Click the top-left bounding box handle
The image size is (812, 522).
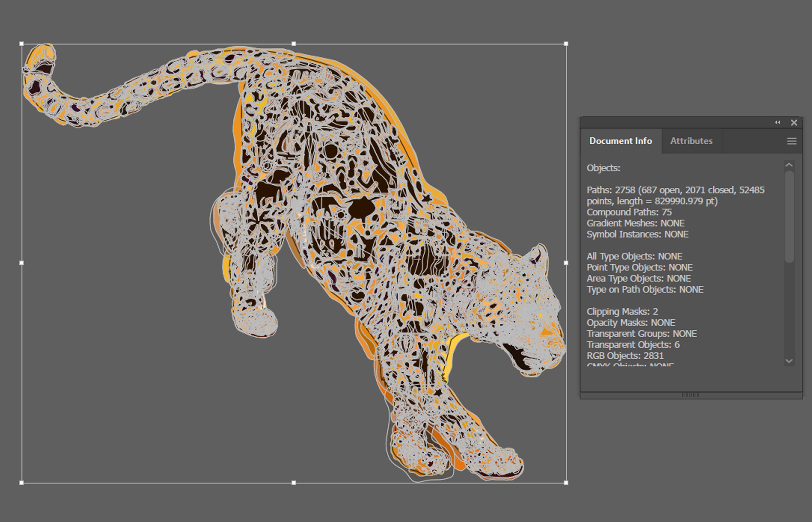pyautogui.click(x=22, y=44)
